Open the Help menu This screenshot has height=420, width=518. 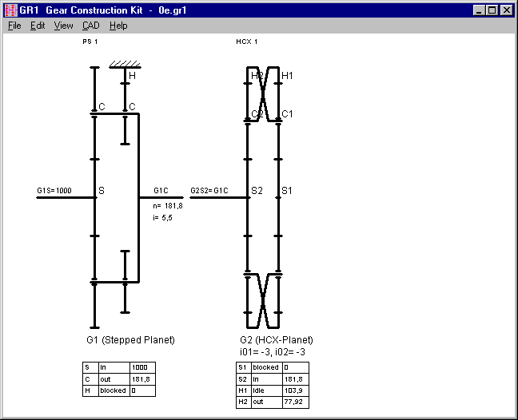coord(118,26)
